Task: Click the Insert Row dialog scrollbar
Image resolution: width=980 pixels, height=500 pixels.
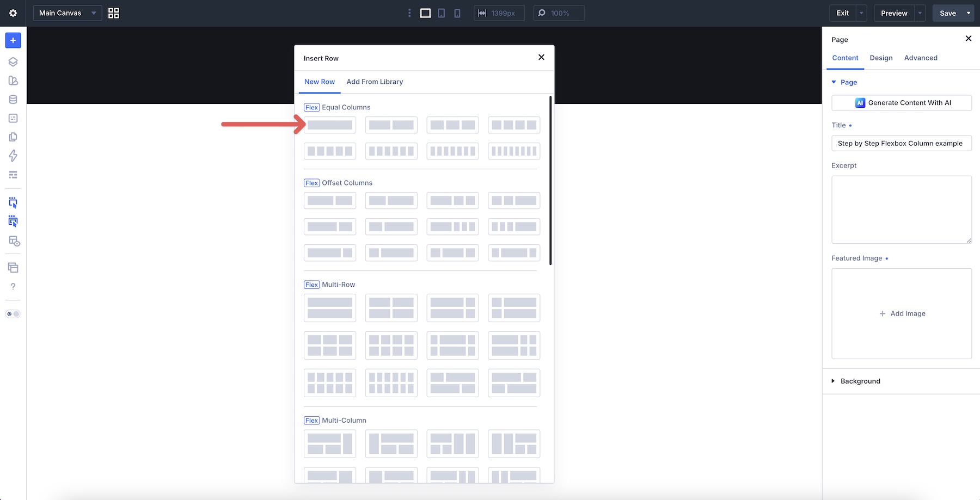Action: [550, 181]
